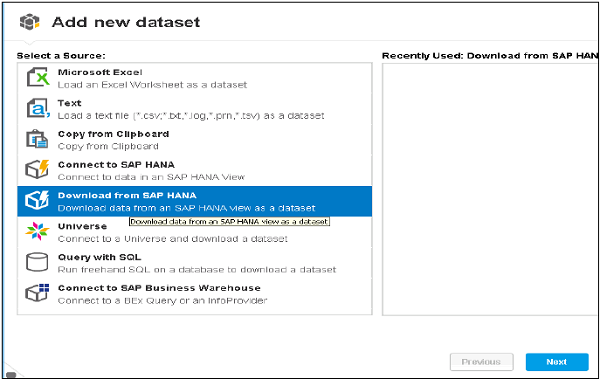The width and height of the screenshot is (600, 379).
Task: Click 'Connect to a BEx Query or an InfoProvider'
Action: pyautogui.click(x=162, y=301)
